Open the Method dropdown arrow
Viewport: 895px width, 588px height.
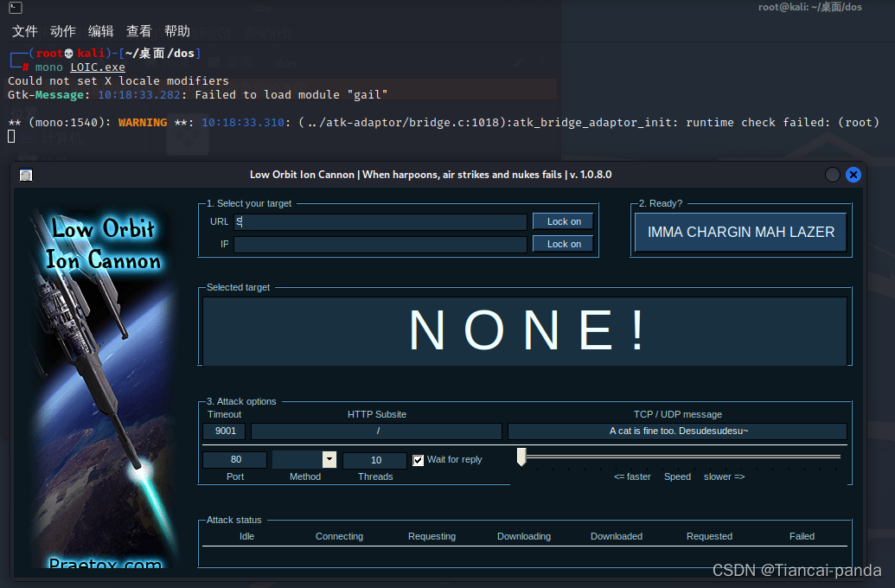pyautogui.click(x=329, y=459)
